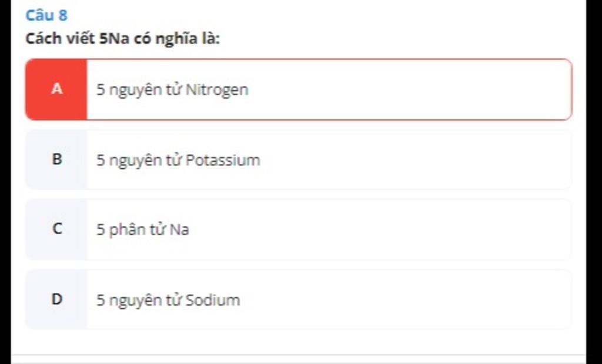Select the red A letter badge

(56, 89)
